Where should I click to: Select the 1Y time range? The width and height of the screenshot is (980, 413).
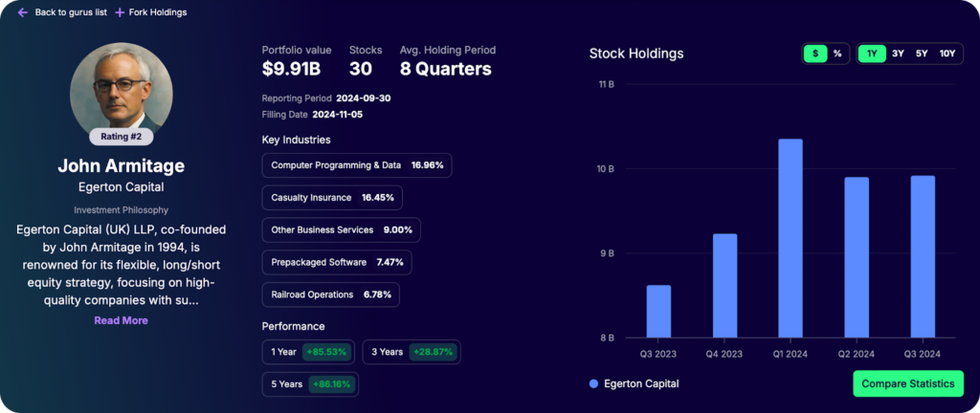tap(872, 54)
